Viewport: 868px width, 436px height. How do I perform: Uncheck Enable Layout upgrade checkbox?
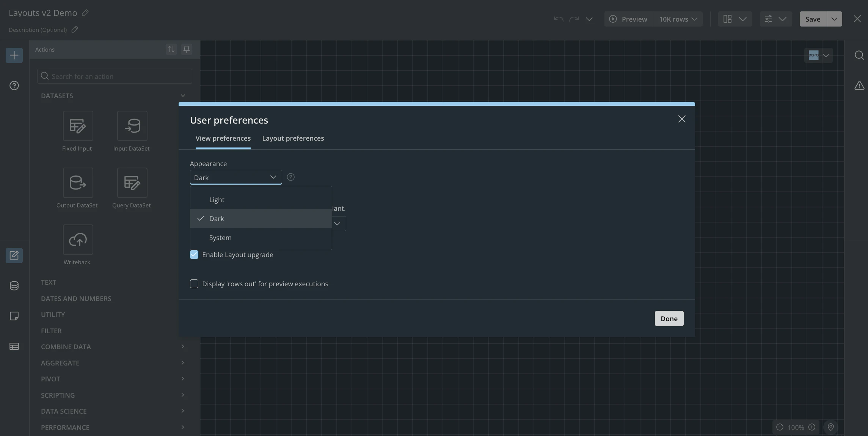194,255
